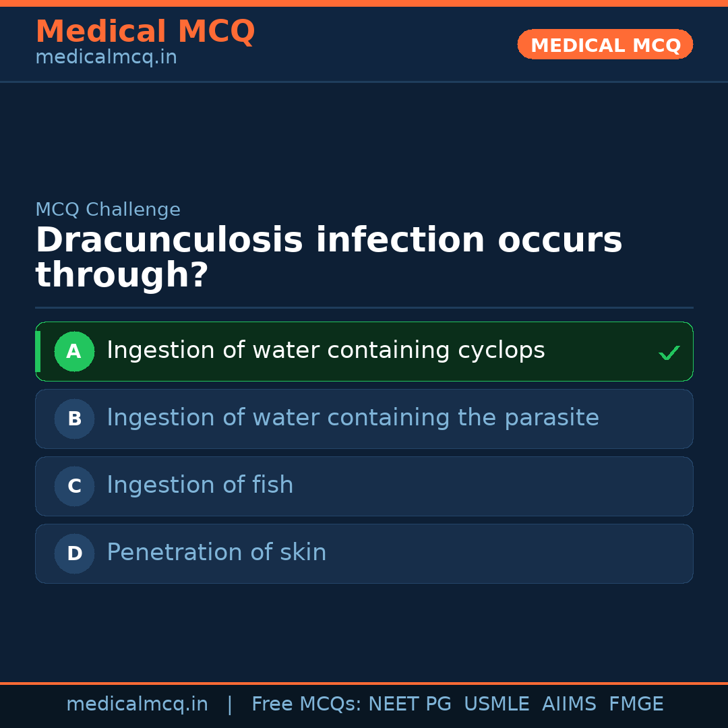Click the "MCQ Challenge" label

pyautogui.click(x=108, y=210)
